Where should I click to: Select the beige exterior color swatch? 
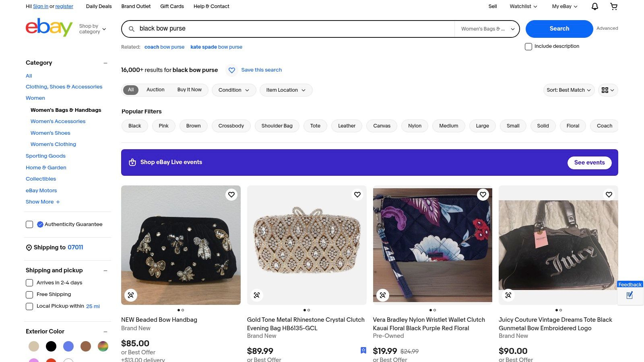(x=34, y=346)
